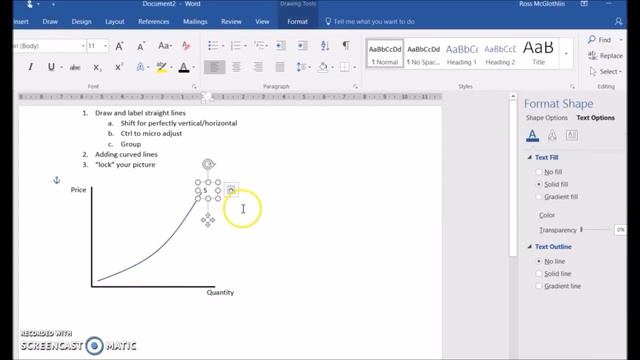The height and width of the screenshot is (360, 640).
Task: Open the Paragraph dialog launcher
Action: tap(356, 87)
